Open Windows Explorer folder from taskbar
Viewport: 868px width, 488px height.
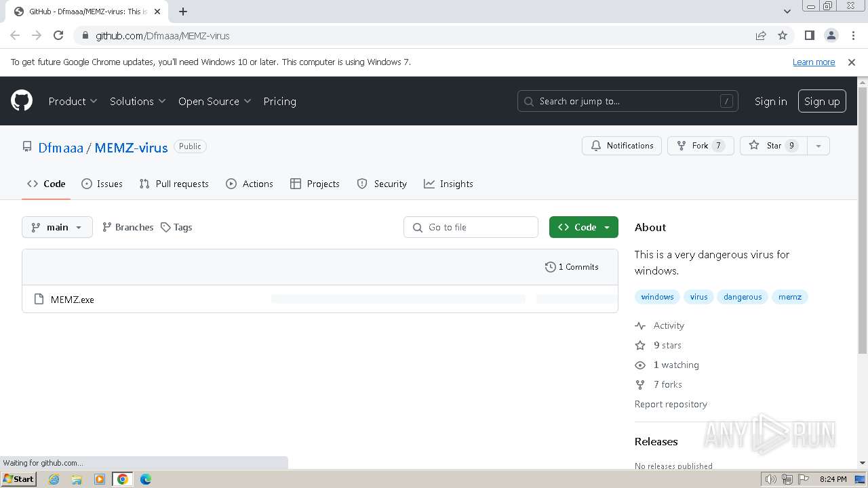click(77, 479)
